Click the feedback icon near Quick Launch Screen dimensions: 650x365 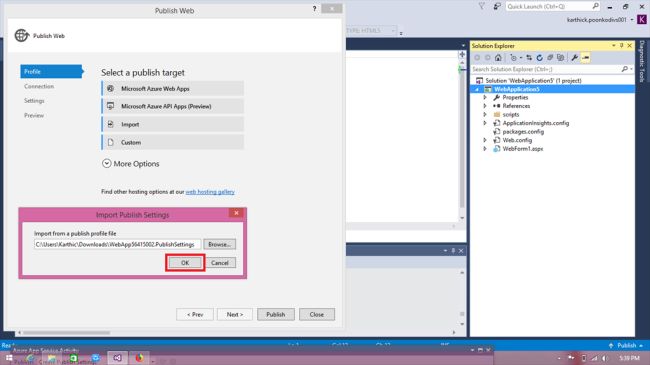(497, 6)
